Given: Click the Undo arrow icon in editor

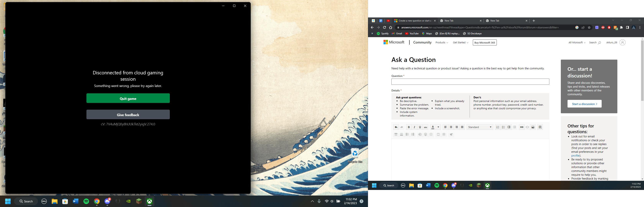Looking at the screenshot, I should click(396, 127).
